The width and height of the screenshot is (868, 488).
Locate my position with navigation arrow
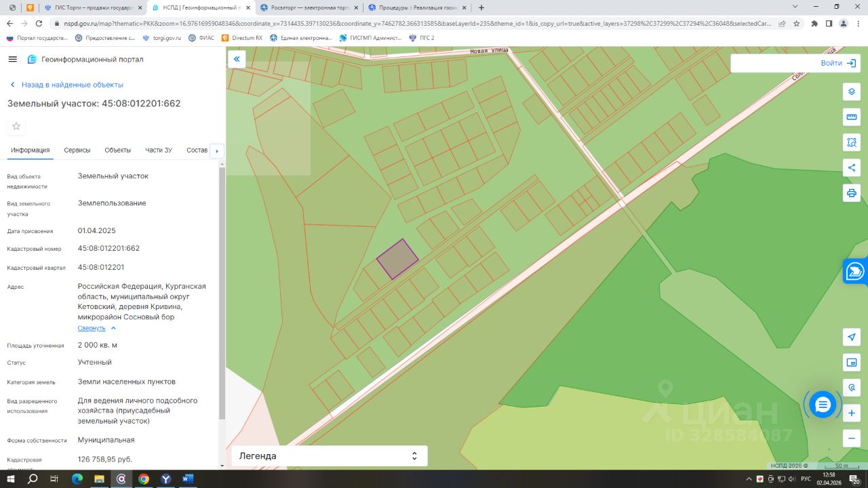pos(852,337)
